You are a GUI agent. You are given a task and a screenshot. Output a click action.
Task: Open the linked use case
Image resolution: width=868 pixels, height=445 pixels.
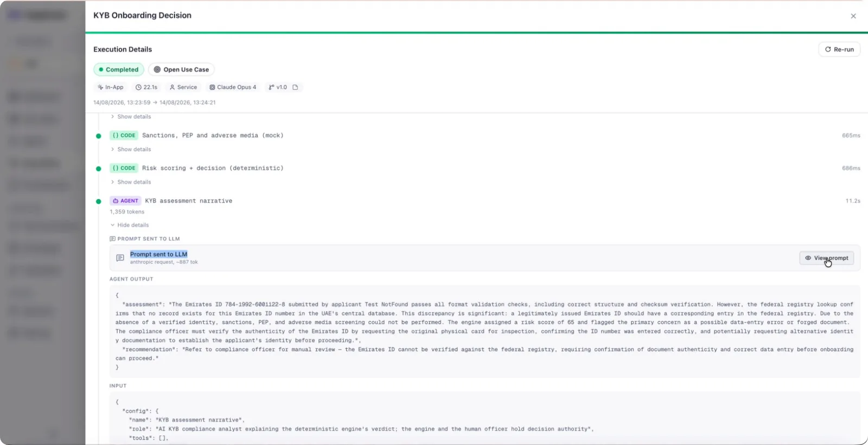click(181, 69)
